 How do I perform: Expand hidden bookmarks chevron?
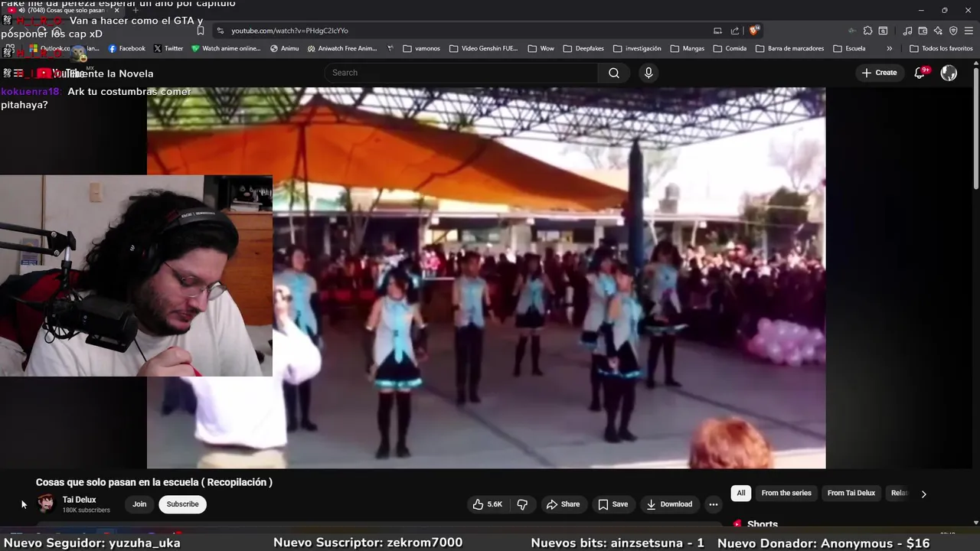pos(889,48)
